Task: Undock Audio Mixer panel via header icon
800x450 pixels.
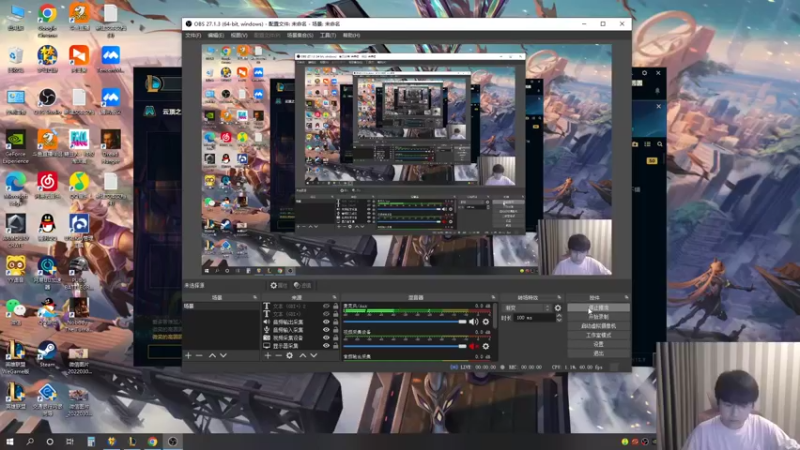Action: point(493,297)
